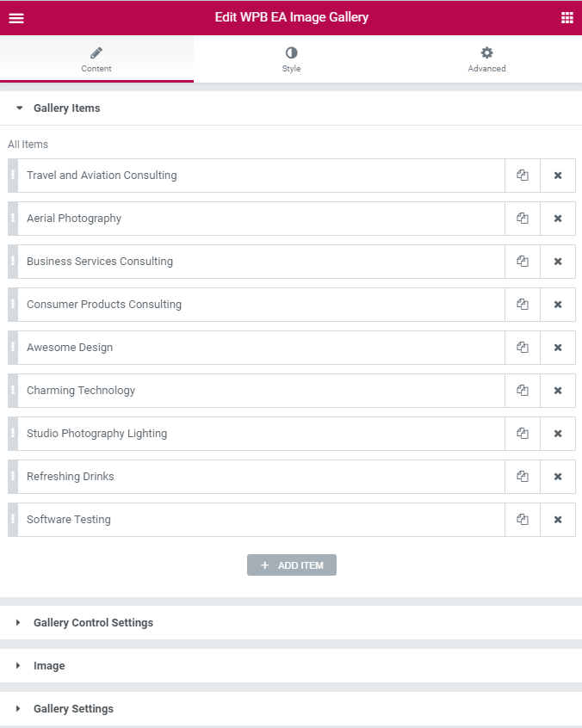Viewport: 582px width, 728px height.
Task: Remove the Aerial Photography item
Action: pos(558,219)
